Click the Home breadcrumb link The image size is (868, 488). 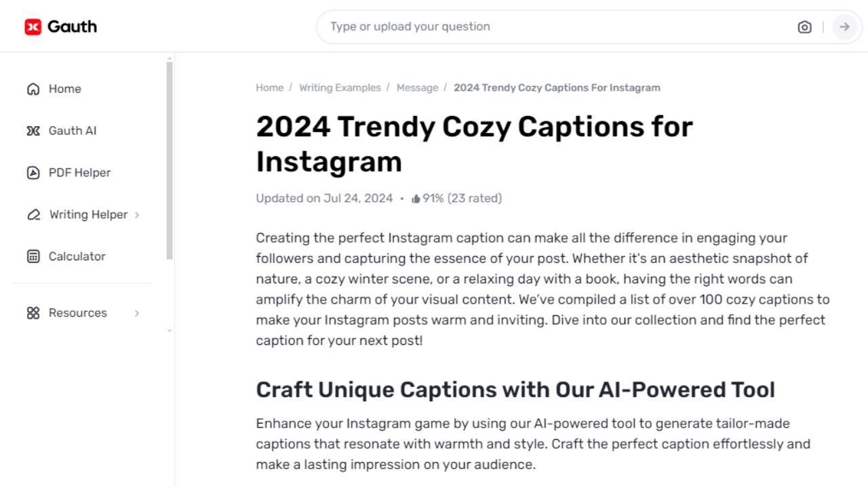269,87
